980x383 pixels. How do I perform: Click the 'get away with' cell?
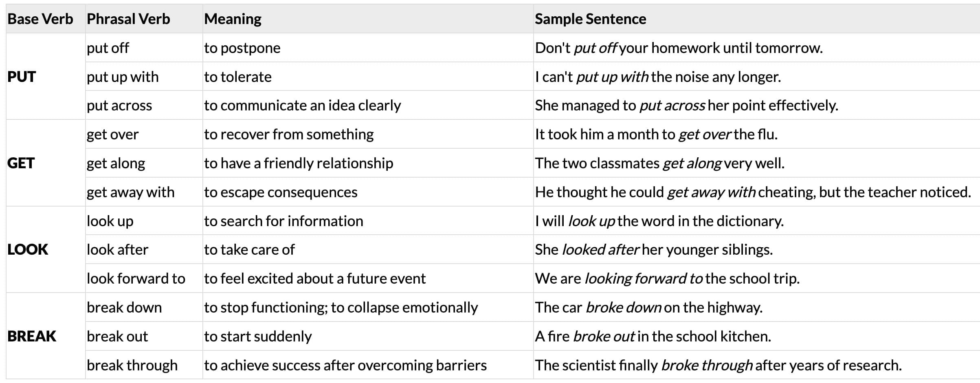click(x=130, y=192)
